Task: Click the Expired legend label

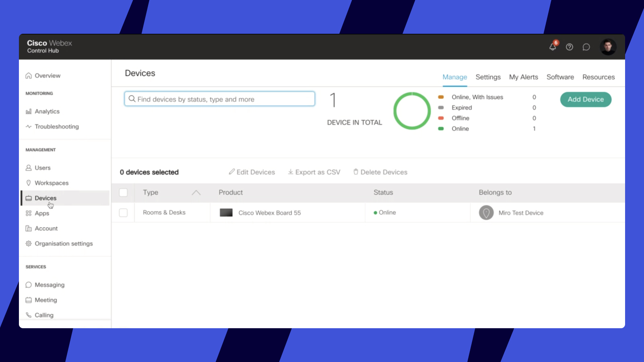Action: click(x=462, y=107)
